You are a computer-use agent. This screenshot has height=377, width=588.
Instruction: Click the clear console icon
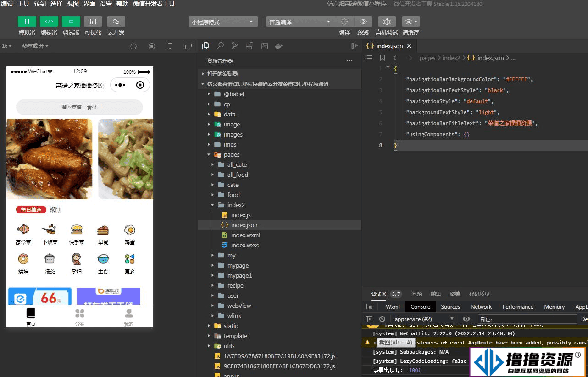tap(382, 319)
